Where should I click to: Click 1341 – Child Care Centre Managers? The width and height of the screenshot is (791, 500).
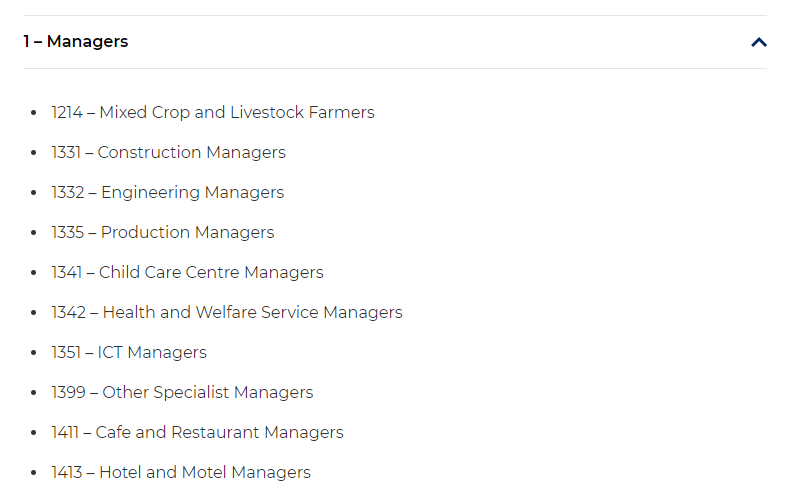187,272
